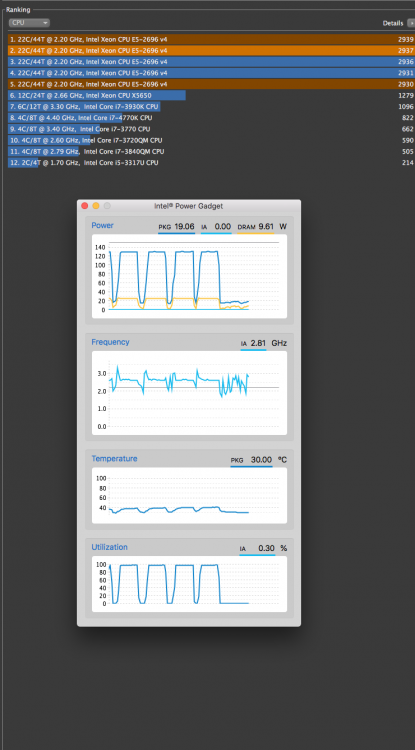Select rank 3 Xeon E5-2696 v4 row

coord(211,62)
